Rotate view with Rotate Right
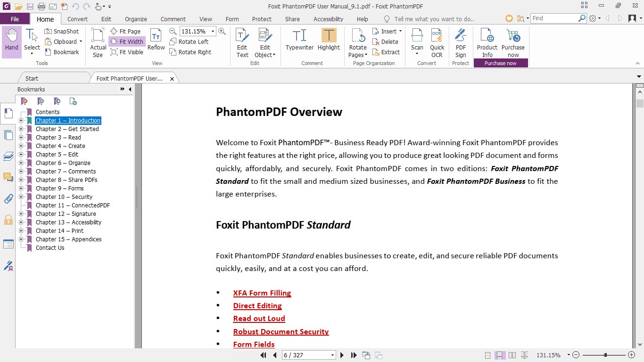Viewport: 644px width, 362px height. click(x=190, y=52)
